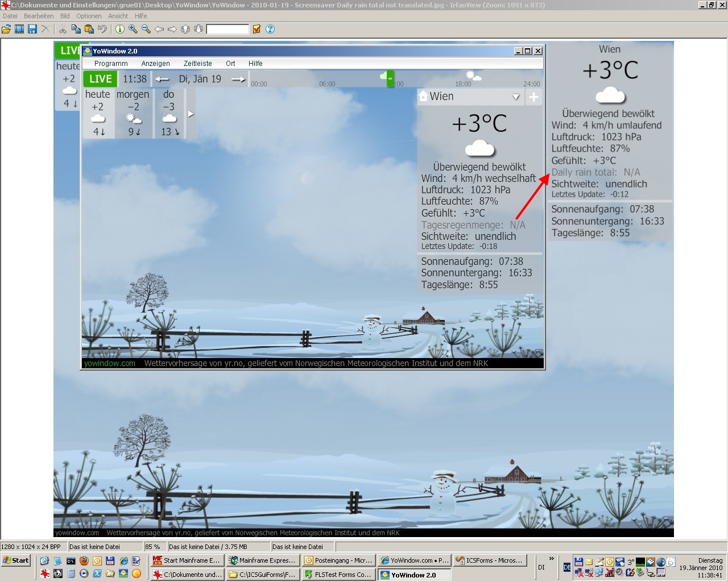Go to next image with right arrow
Screen dimensions: 728x582
tap(172, 29)
